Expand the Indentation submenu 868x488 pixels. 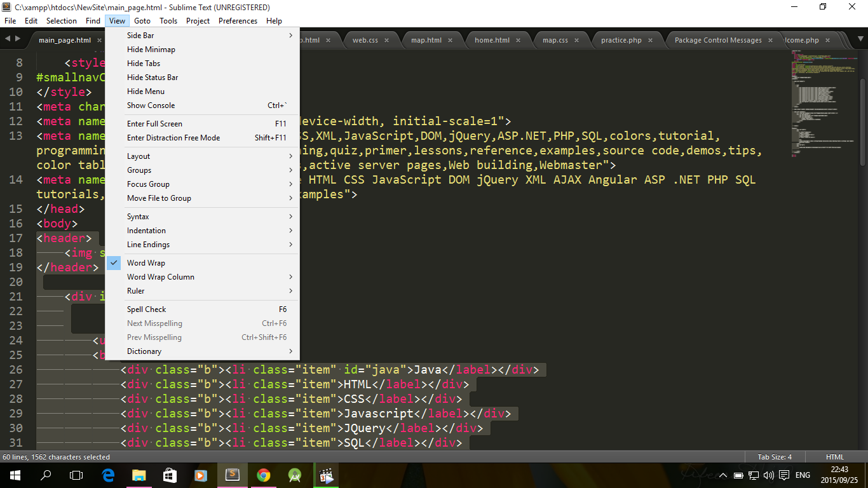202,231
